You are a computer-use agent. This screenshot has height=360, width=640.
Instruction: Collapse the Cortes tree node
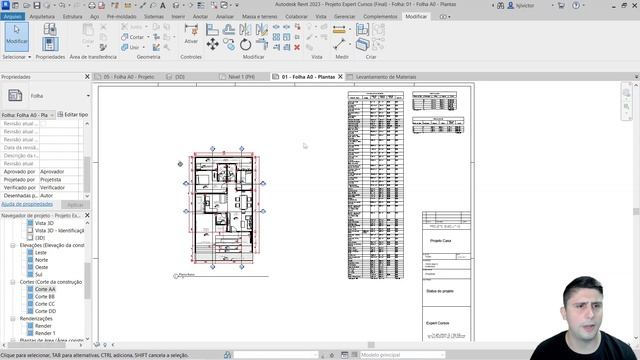click(x=13, y=282)
